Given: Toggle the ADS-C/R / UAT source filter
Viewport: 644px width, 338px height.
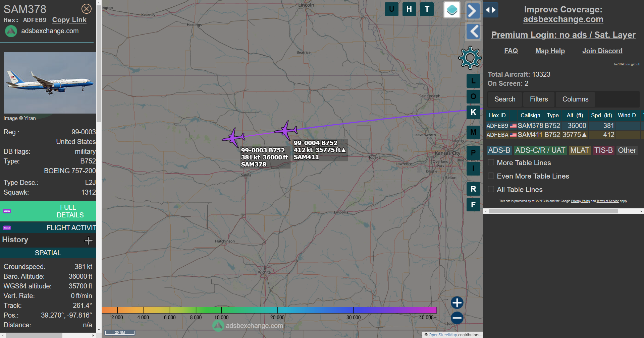Looking at the screenshot, I should (540, 150).
